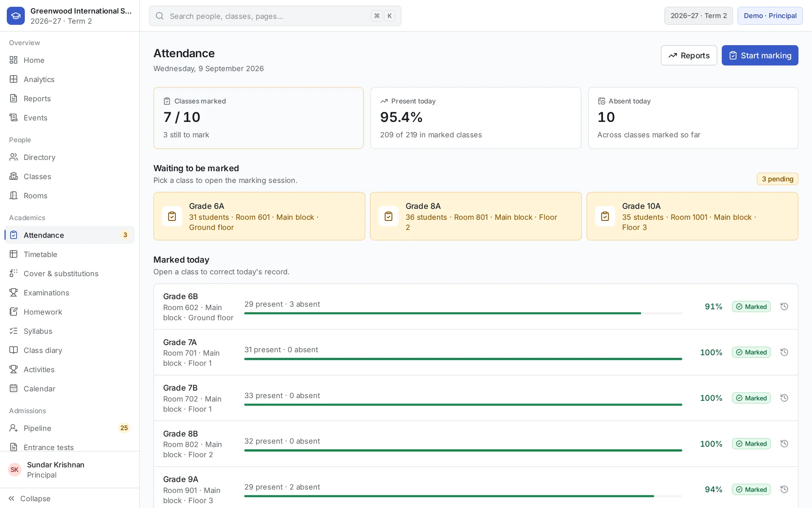Click Grade 6B attendance progress bar
Image resolution: width=812 pixels, height=508 pixels.
coord(463,313)
